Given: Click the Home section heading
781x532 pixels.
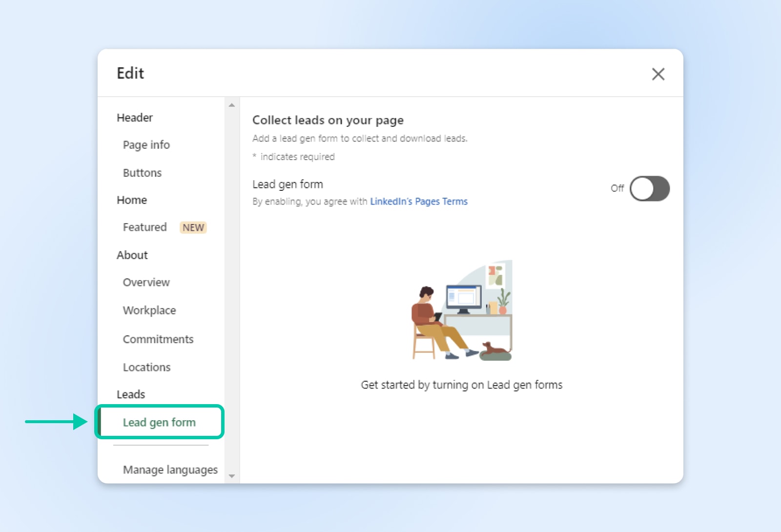Looking at the screenshot, I should coord(131,200).
